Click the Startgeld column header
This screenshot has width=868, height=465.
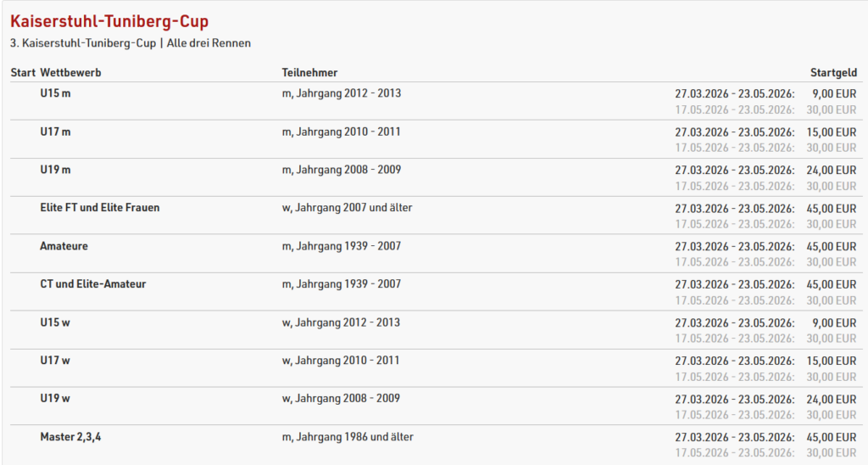[834, 73]
